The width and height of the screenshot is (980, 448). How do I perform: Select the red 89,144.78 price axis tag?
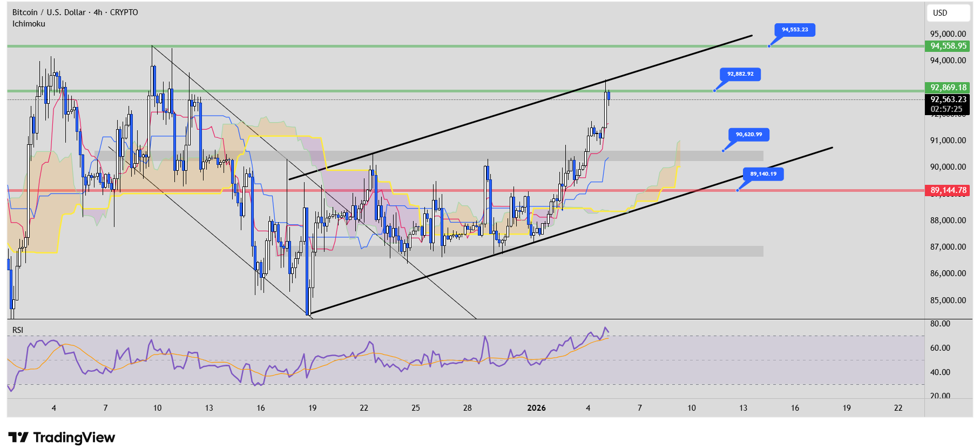point(948,190)
